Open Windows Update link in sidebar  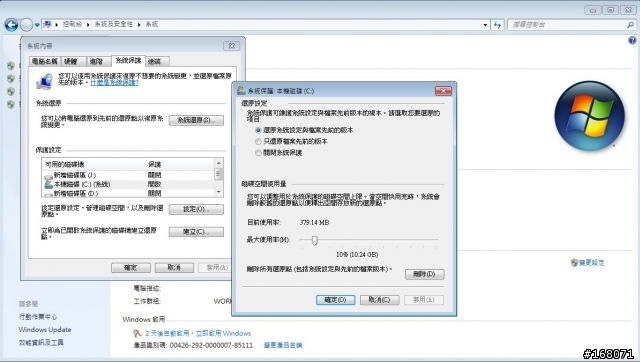(45, 330)
